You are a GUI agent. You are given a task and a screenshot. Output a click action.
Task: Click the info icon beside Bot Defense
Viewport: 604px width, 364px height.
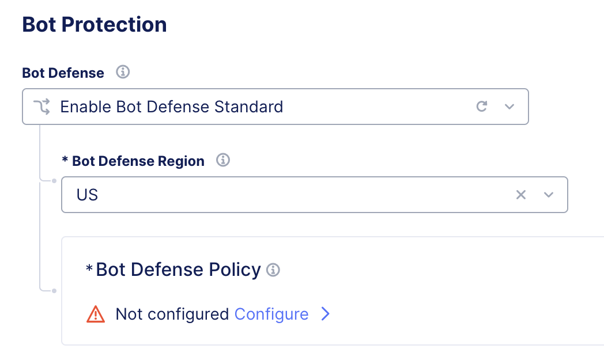pyautogui.click(x=124, y=73)
